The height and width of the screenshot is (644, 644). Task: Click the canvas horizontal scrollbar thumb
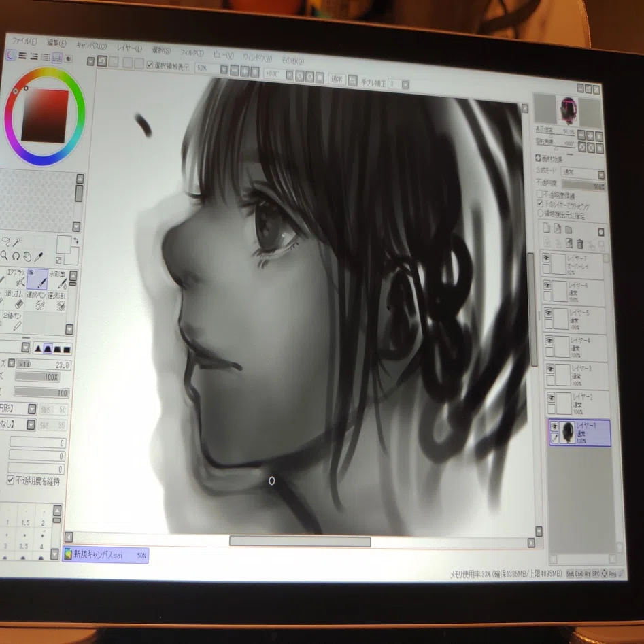click(300, 541)
